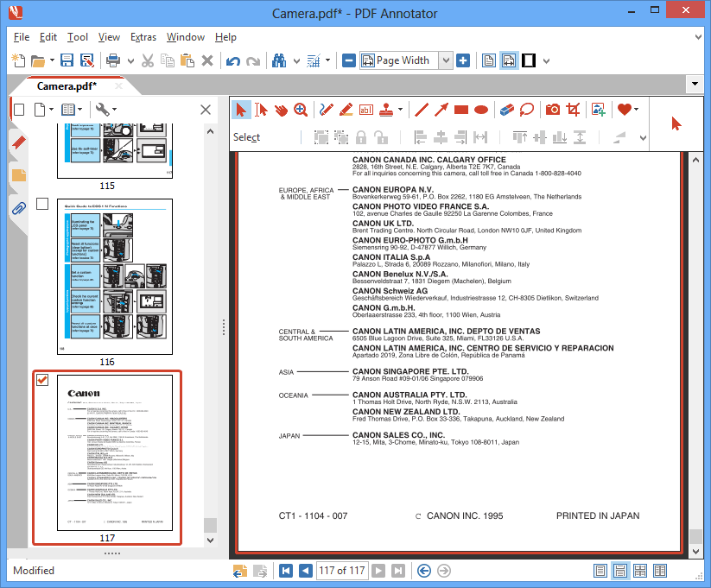711x588 pixels.
Task: Expand the view toolbar overflow arrow
Action: click(546, 60)
